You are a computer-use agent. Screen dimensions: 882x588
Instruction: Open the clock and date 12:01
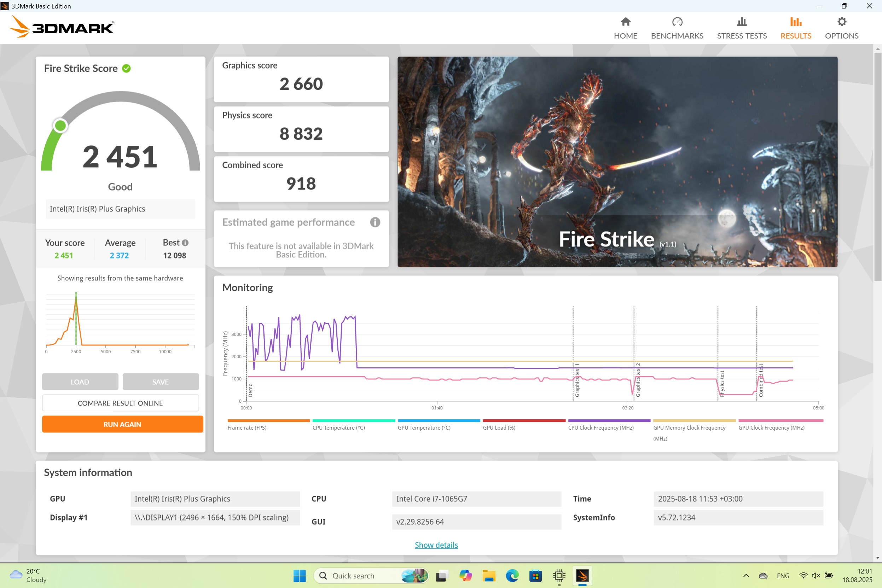pyautogui.click(x=857, y=576)
